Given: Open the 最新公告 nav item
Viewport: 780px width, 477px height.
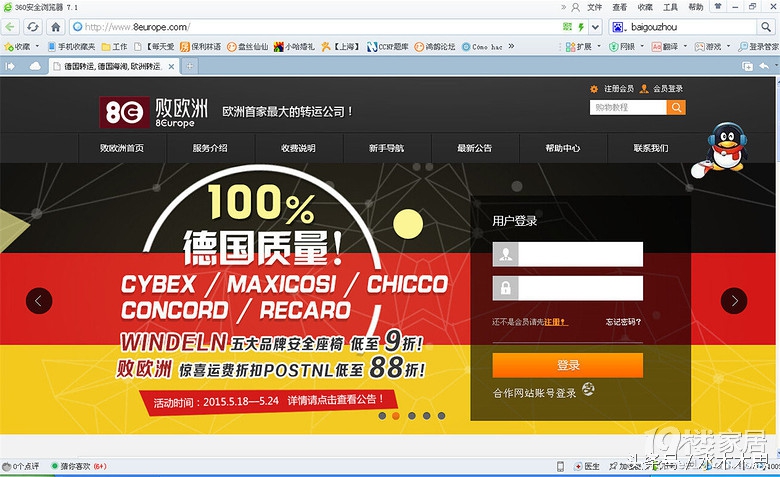Looking at the screenshot, I should click(x=475, y=148).
